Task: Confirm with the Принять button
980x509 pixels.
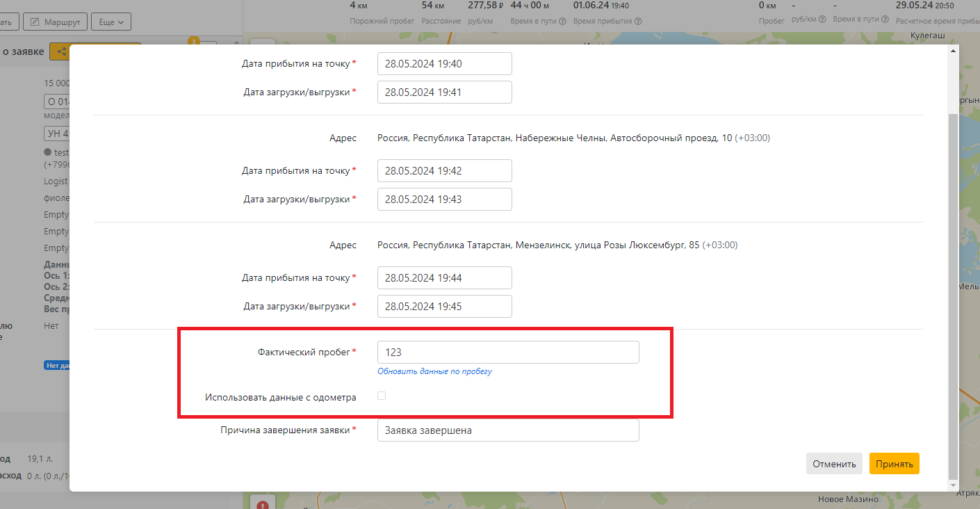Action: click(x=894, y=464)
